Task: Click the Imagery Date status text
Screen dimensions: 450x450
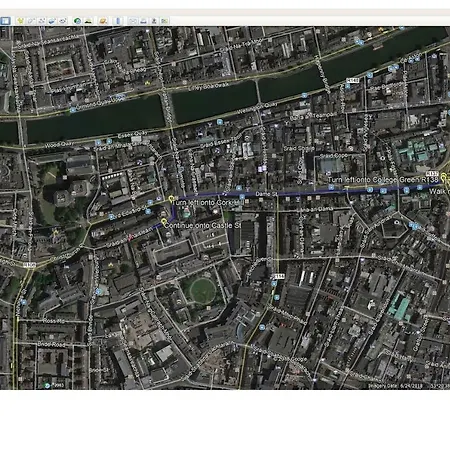Action: [396, 386]
